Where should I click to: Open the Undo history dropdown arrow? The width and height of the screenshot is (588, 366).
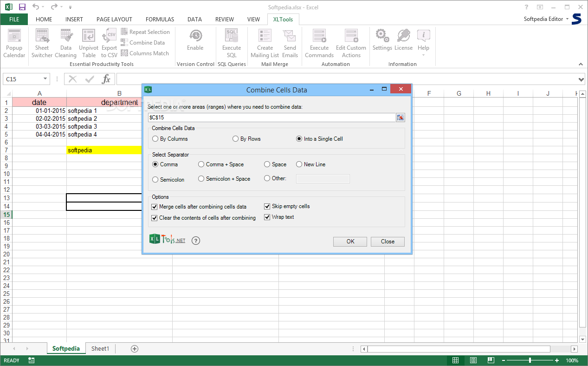pyautogui.click(x=44, y=7)
